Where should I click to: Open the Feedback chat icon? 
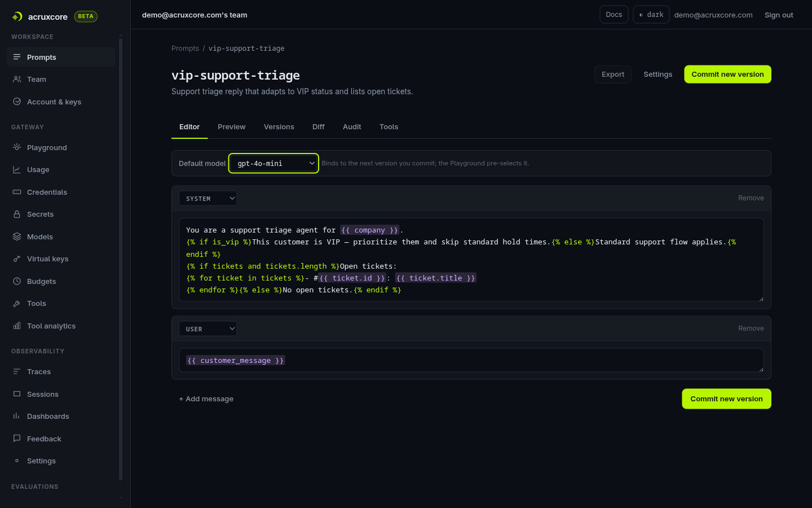point(17,439)
